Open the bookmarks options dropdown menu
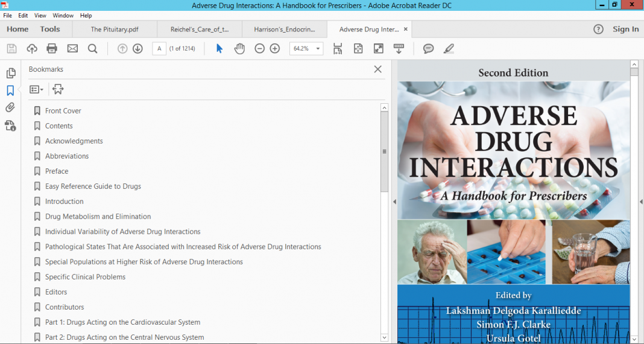 (36, 89)
